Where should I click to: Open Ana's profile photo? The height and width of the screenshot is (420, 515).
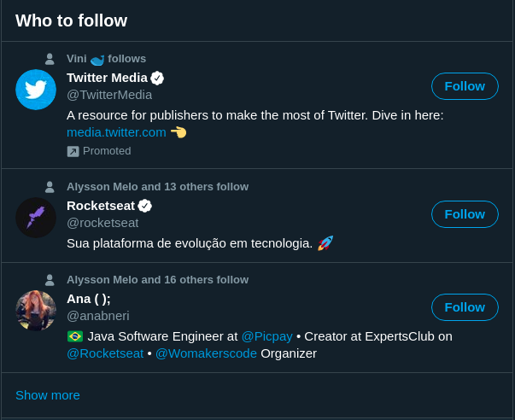36,311
